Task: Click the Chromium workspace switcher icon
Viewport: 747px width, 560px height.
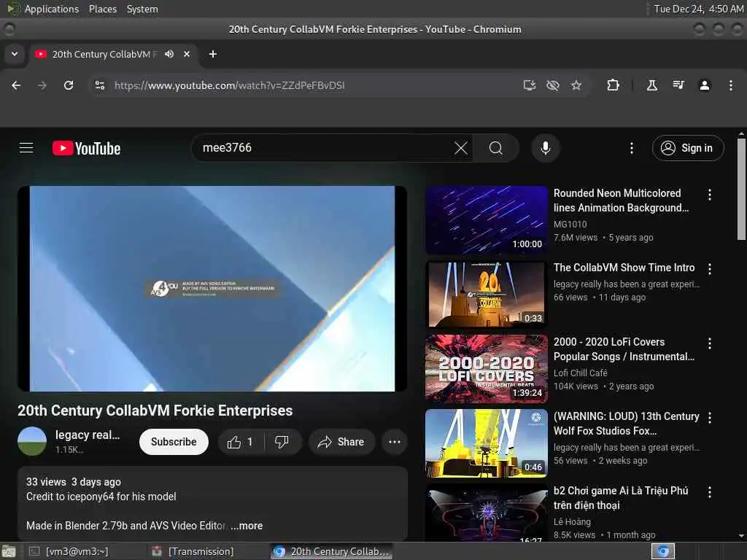Action: 663,551
